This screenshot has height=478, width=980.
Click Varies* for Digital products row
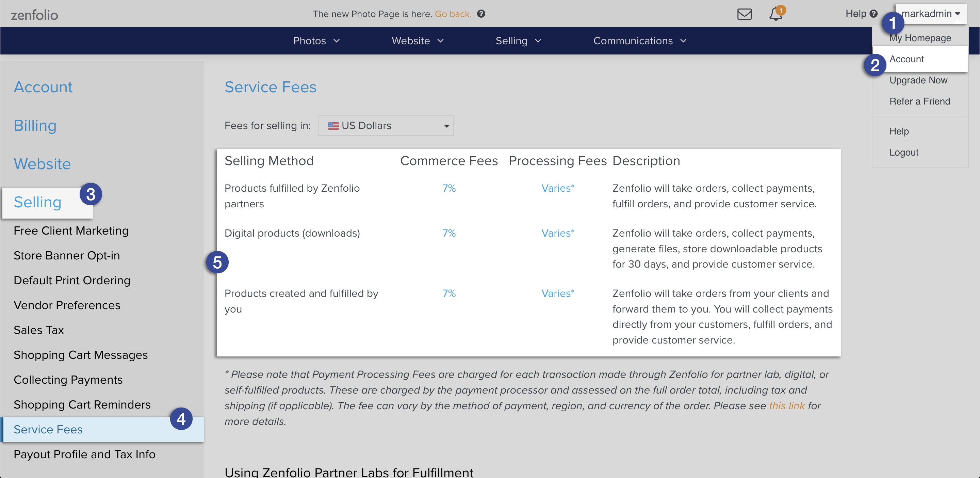pyautogui.click(x=558, y=233)
